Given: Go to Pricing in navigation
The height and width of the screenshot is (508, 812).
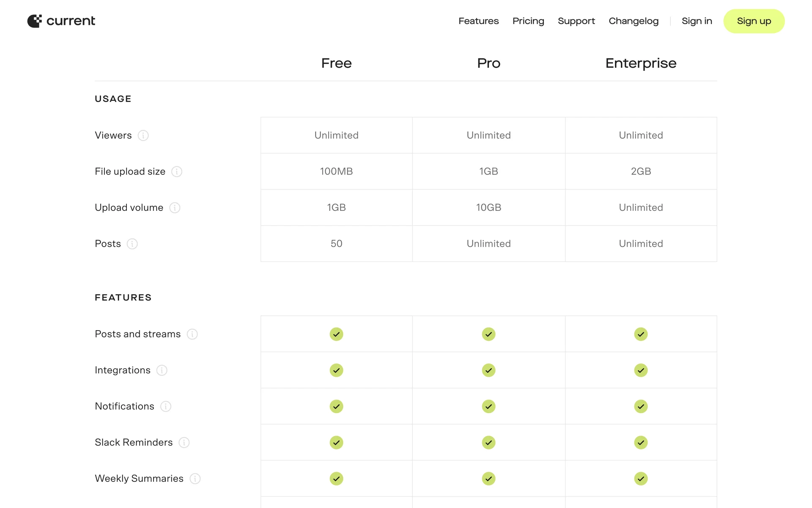Looking at the screenshot, I should pyautogui.click(x=528, y=21).
